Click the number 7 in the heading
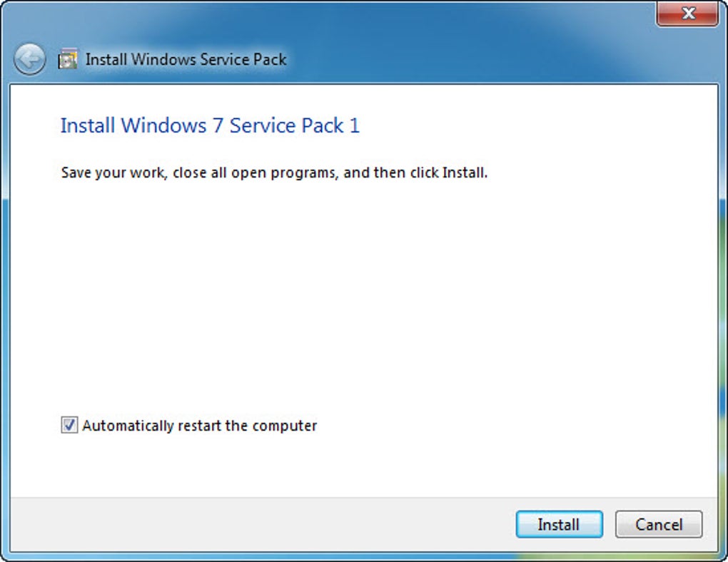Viewport: 728px width, 562px height. click(218, 126)
